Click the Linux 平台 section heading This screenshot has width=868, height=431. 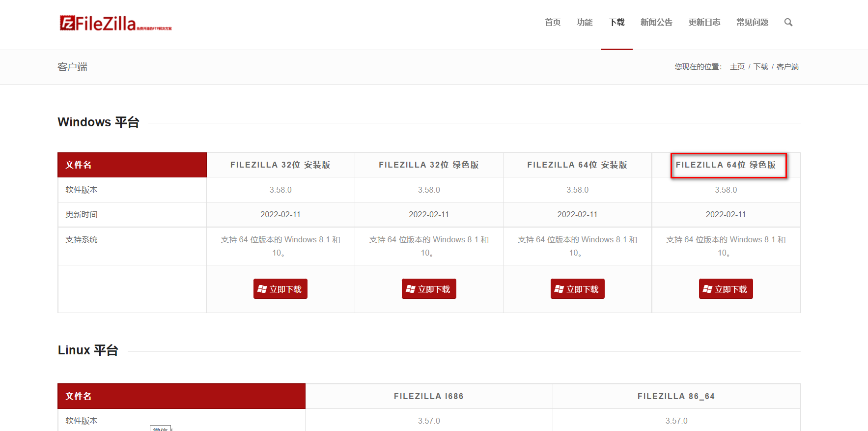88,350
